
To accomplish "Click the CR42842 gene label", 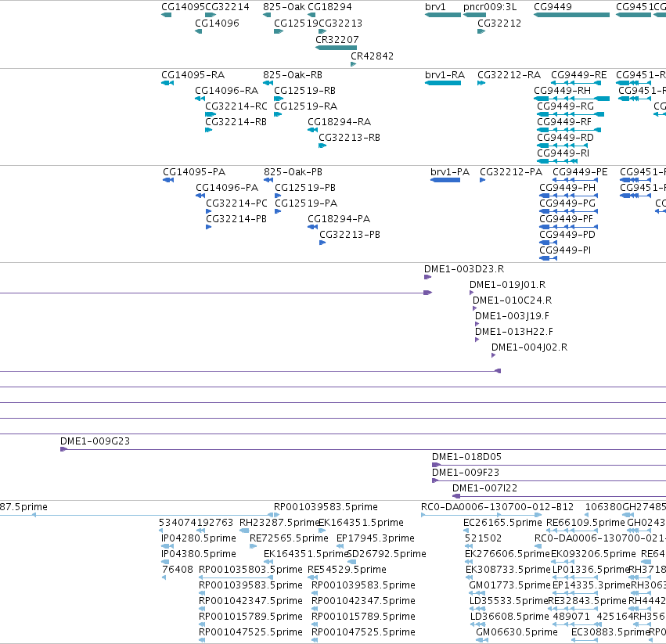I will [x=372, y=56].
